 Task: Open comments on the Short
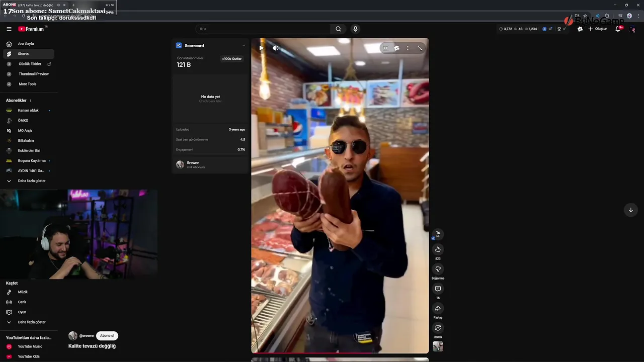pyautogui.click(x=438, y=289)
